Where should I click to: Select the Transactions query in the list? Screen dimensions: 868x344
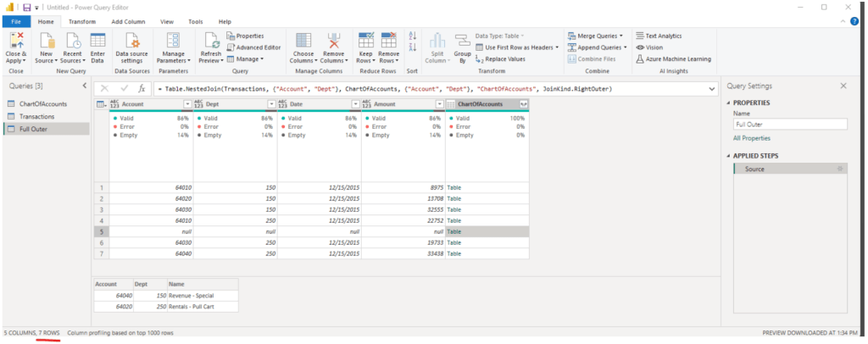37,116
